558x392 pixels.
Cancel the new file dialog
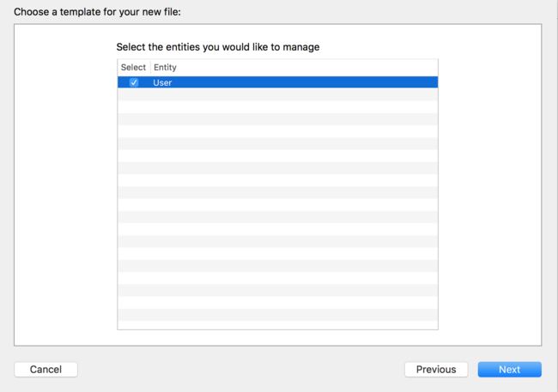tap(45, 369)
